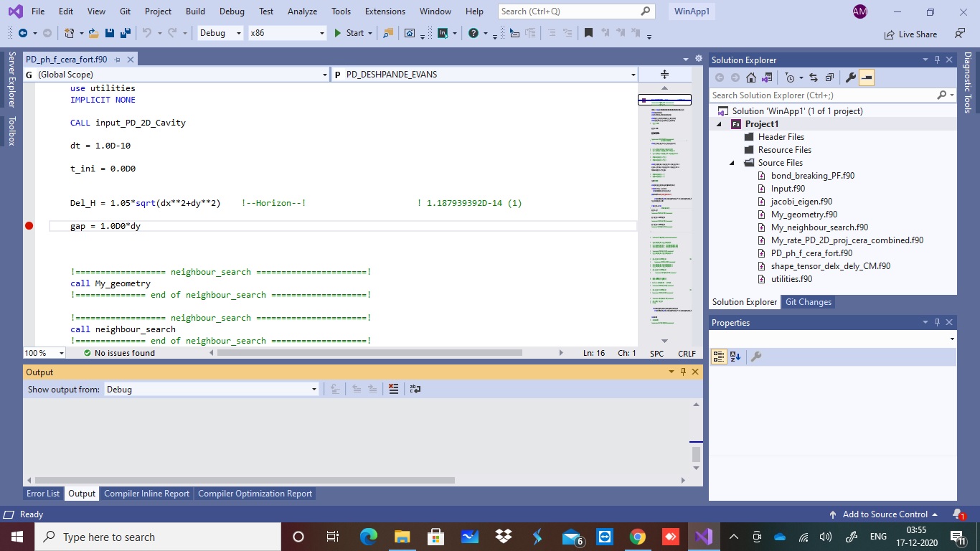This screenshot has width=980, height=551.
Task: Toggle pin on PD_ph_f_cera_fort.f90 tab
Action: coord(118,60)
